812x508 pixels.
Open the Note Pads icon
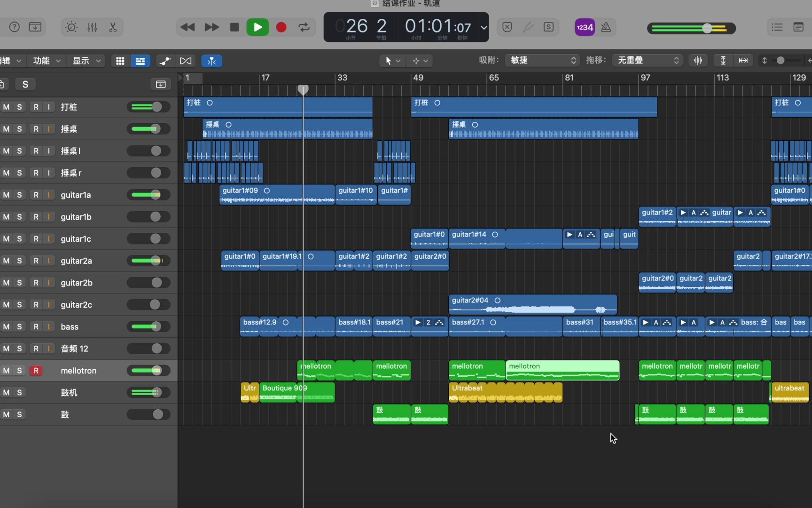(x=798, y=27)
